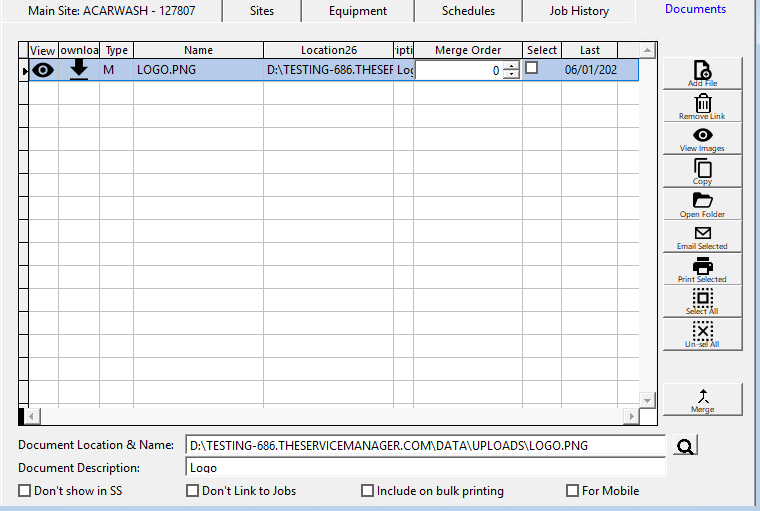Image resolution: width=760 pixels, height=511 pixels.
Task: Tick the For Mobile checkbox
Action: pyautogui.click(x=573, y=491)
